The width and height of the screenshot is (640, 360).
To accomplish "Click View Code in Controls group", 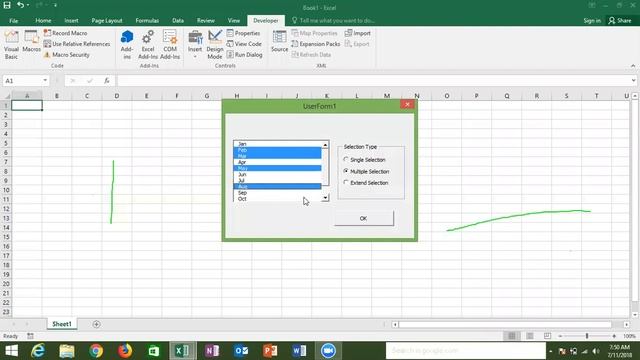I will (244, 44).
